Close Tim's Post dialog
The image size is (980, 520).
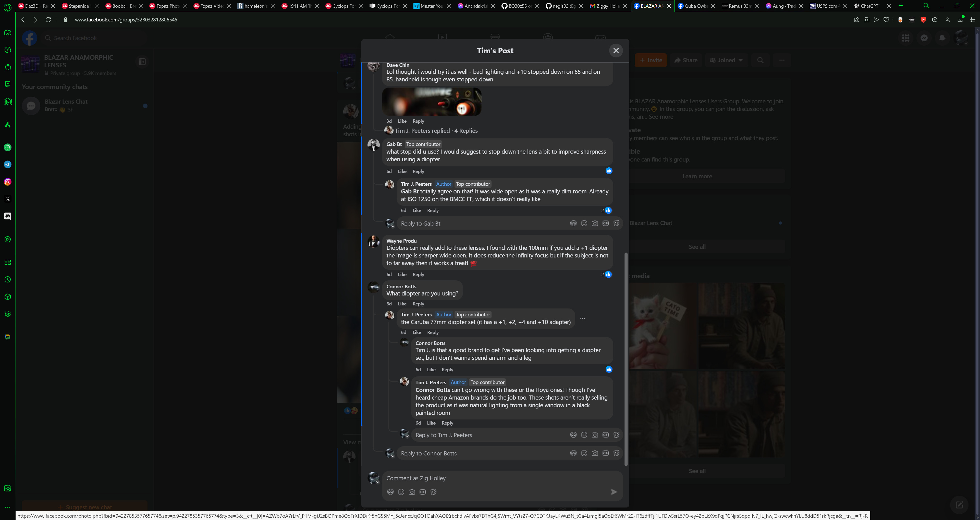pos(616,51)
